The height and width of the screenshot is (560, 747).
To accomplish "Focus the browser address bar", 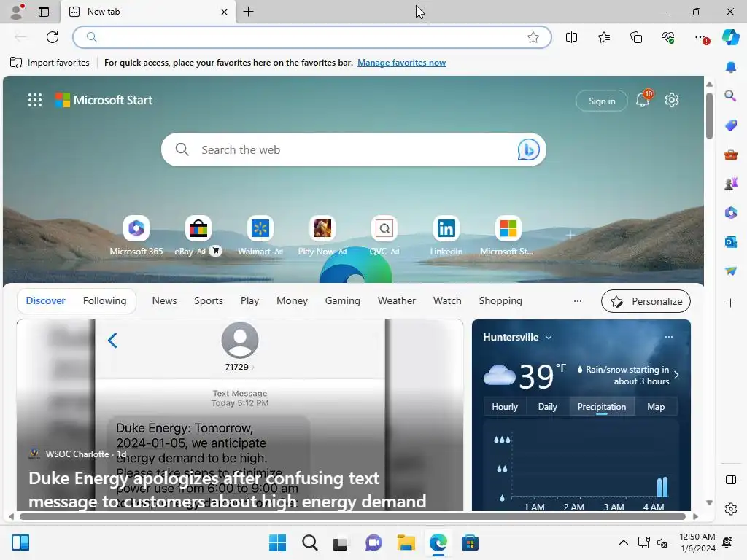I will (x=312, y=37).
